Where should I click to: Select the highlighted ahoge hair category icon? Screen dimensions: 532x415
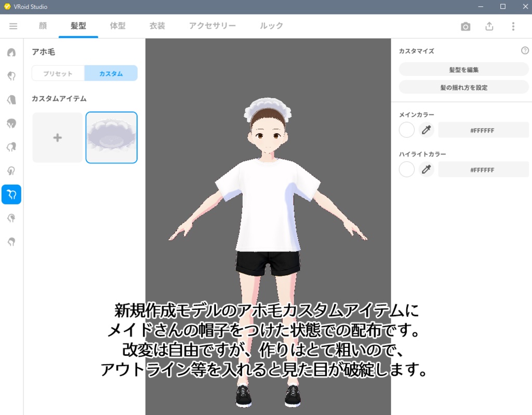[11, 194]
